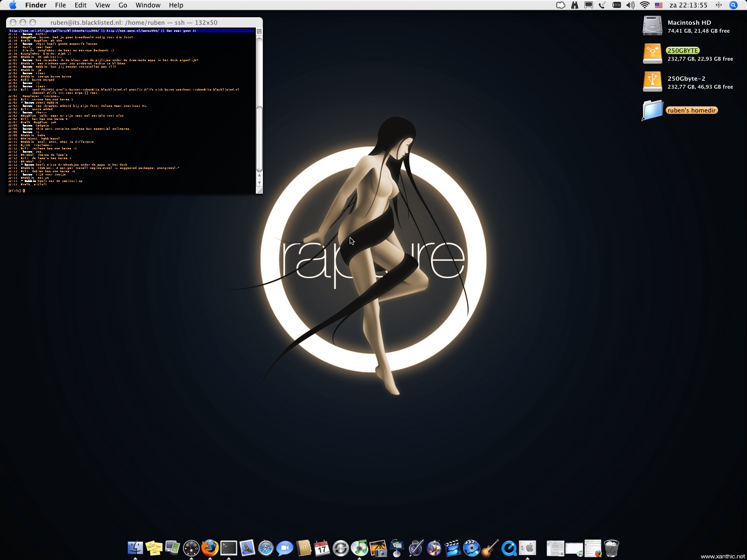Open the Help menu

[x=176, y=5]
